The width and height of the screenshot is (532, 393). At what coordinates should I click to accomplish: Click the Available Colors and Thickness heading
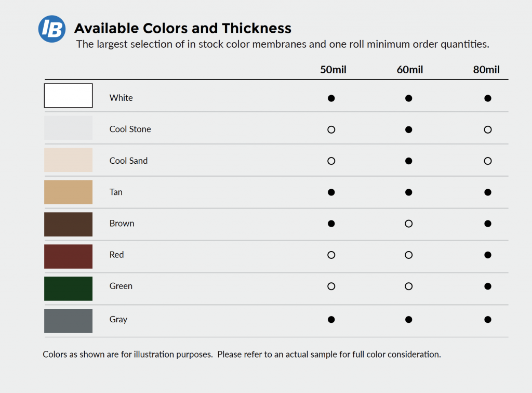[183, 28]
